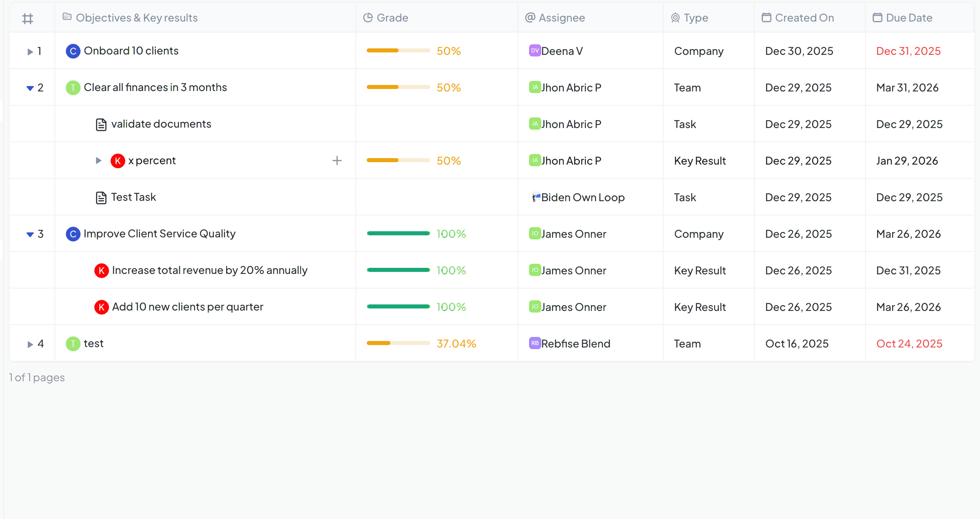Viewport: 980px width, 519px height.
Task: Click the red K icon beside x percent
Action: (x=118, y=161)
